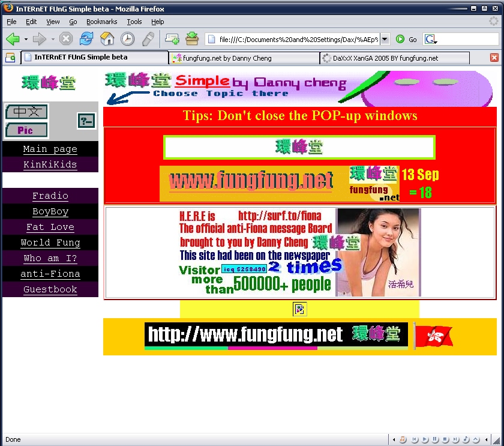
Task: Open the Back button history dropdown arrow
Action: click(x=26, y=40)
